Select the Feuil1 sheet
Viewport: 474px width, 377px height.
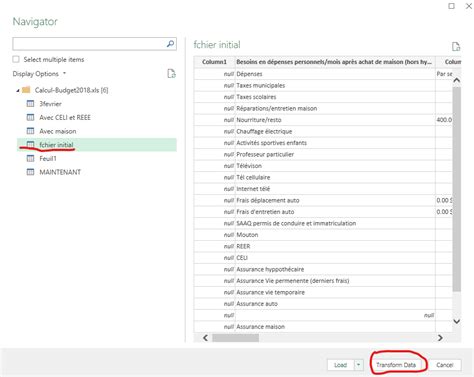(x=48, y=159)
